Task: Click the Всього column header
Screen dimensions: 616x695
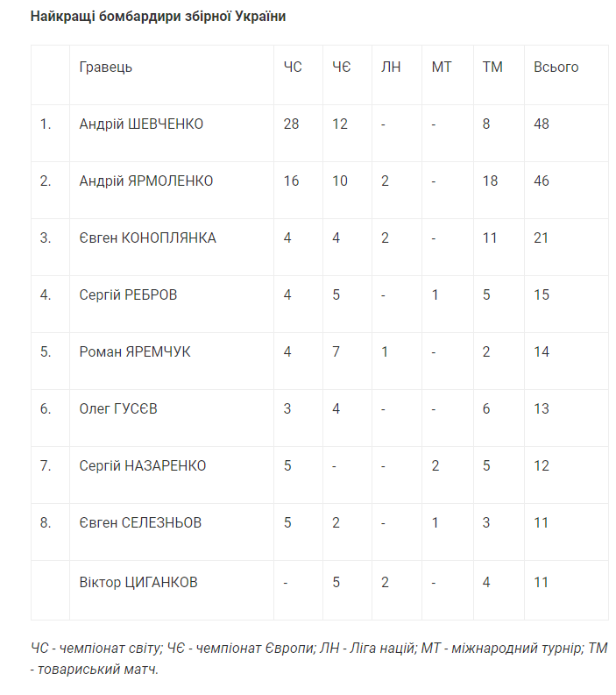Action: (556, 67)
